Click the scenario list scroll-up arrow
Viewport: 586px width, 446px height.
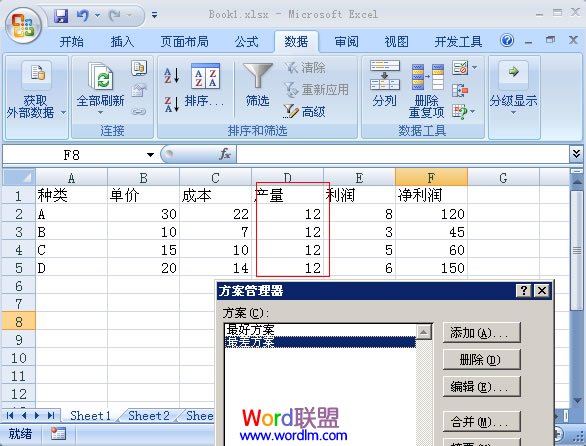[424, 332]
